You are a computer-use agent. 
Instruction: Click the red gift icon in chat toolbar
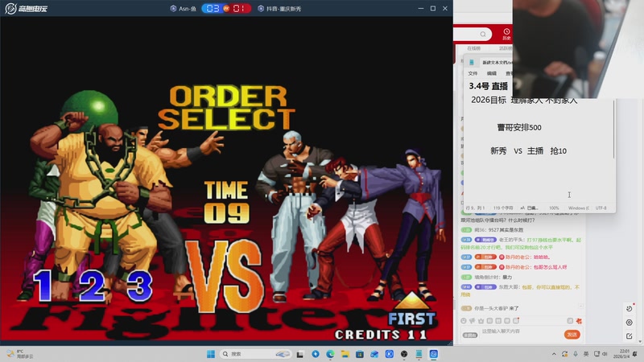[x=579, y=321]
